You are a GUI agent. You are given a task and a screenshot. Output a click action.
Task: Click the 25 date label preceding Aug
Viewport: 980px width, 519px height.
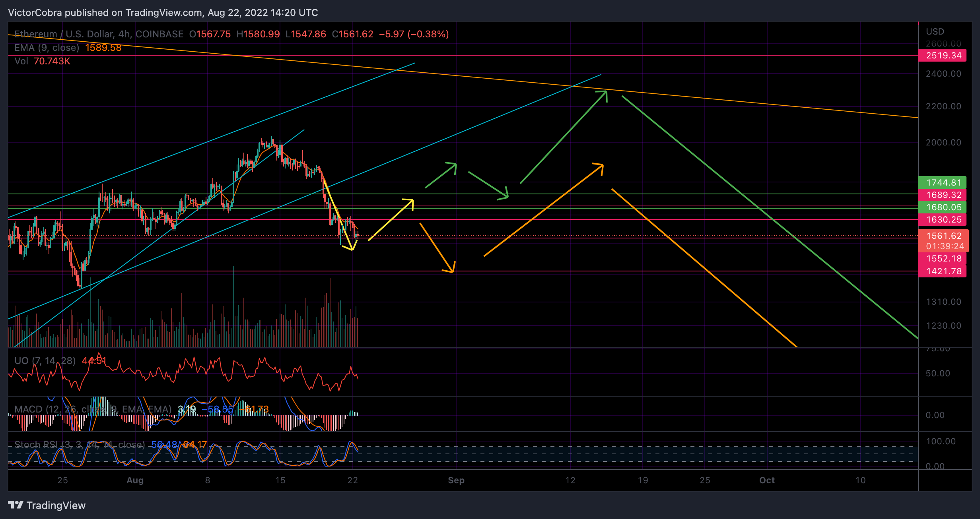[x=62, y=480]
